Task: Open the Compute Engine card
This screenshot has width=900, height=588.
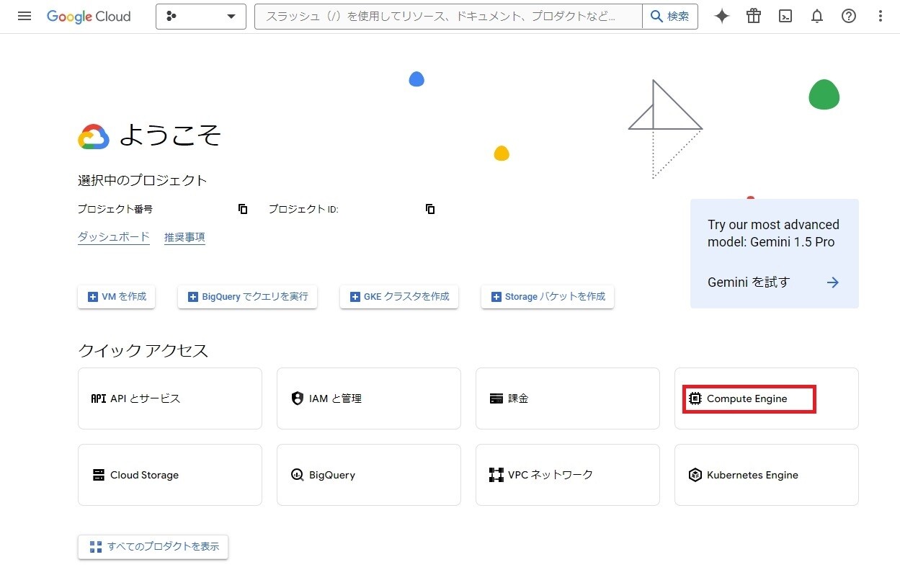Action: point(767,398)
